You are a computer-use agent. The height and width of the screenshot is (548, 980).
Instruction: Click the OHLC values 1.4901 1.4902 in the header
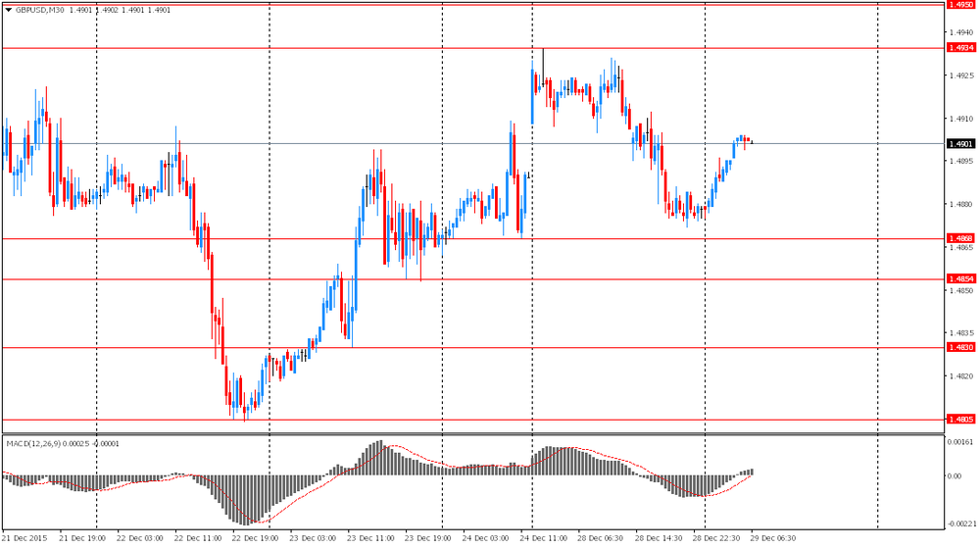pos(94,10)
